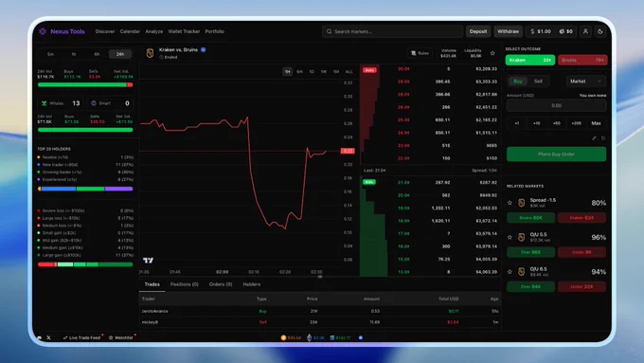Click the O/U 5.5 market logo

[521, 237]
